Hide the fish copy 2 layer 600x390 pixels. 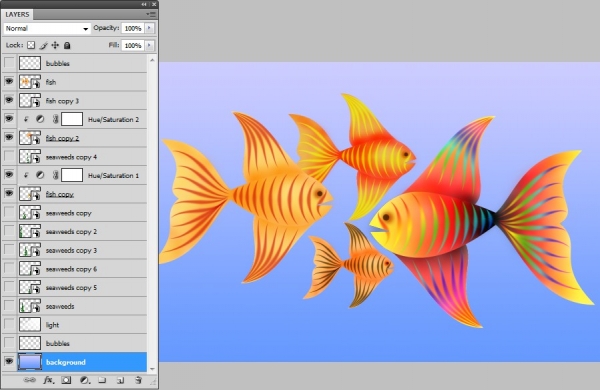click(x=9, y=137)
